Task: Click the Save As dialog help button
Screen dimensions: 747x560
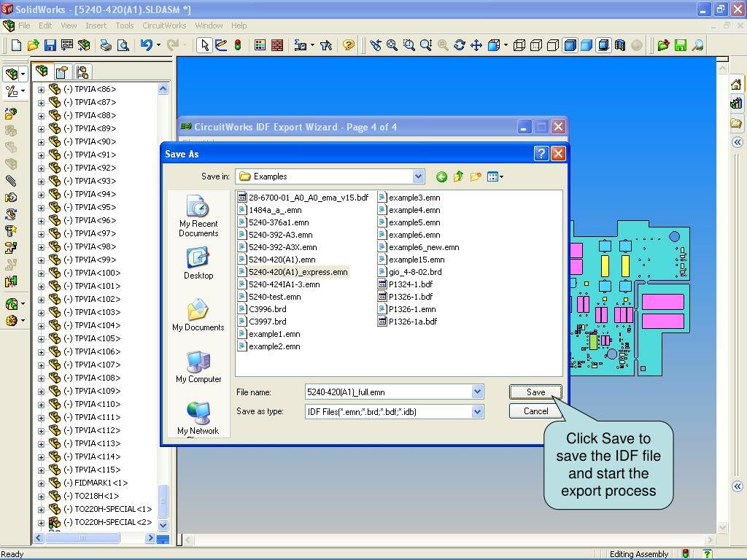Action: coord(541,154)
